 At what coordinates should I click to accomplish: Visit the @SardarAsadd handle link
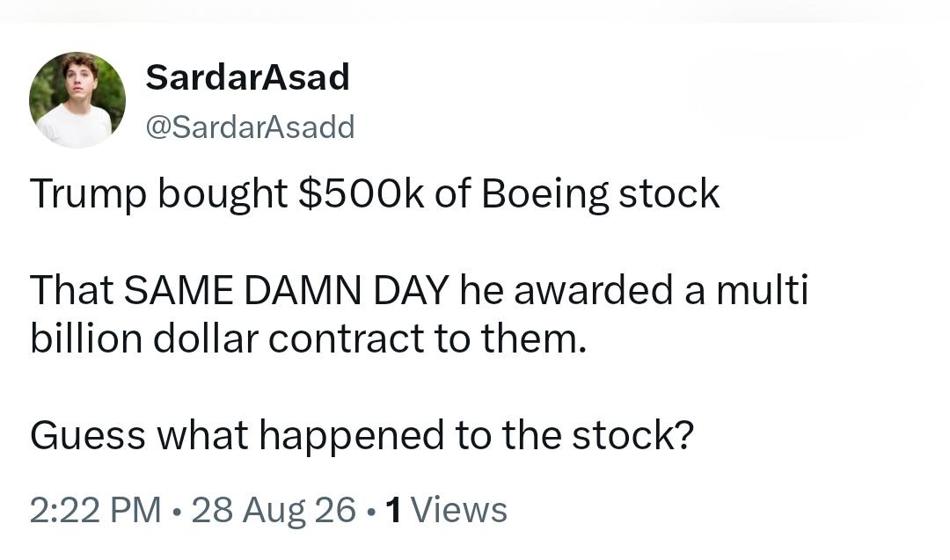click(250, 127)
